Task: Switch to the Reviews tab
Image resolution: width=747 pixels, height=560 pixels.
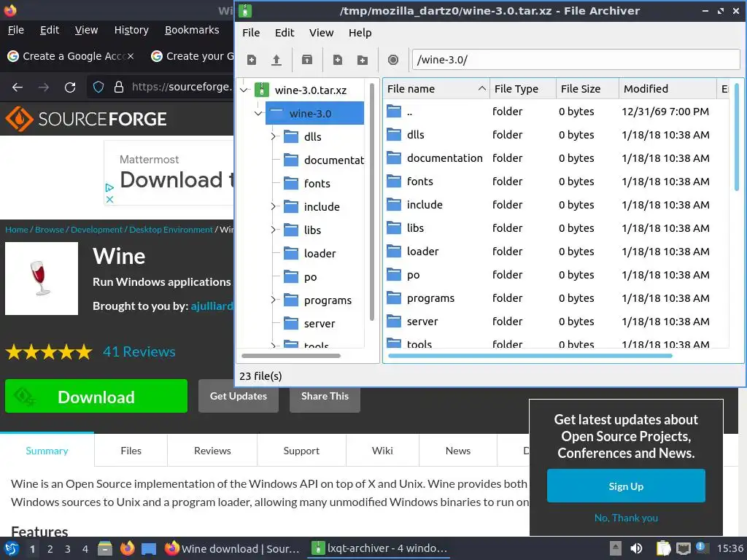Action: coord(212,451)
